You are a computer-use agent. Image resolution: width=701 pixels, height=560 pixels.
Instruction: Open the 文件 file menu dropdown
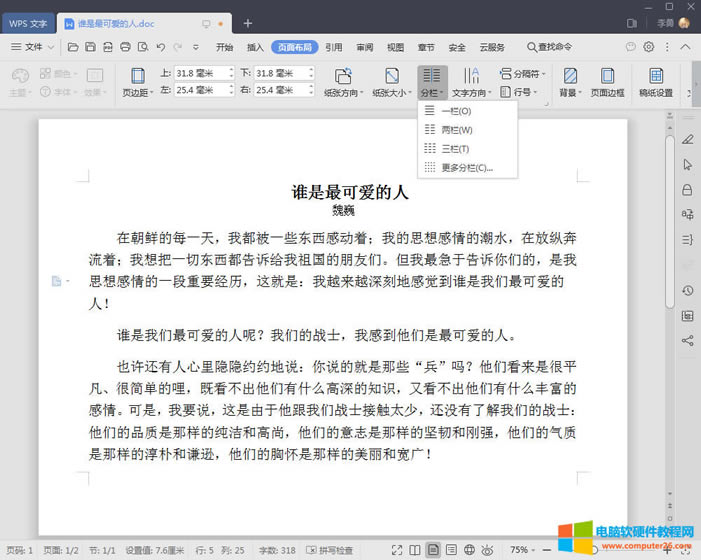pyautogui.click(x=34, y=47)
